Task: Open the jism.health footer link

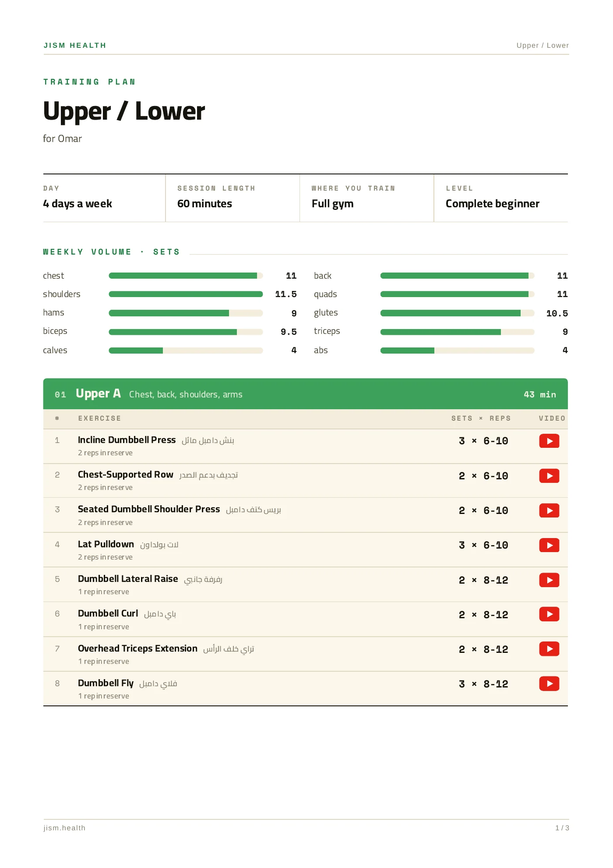Action: click(x=64, y=828)
